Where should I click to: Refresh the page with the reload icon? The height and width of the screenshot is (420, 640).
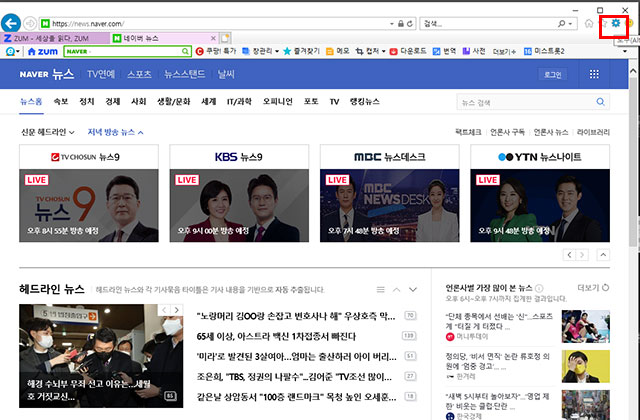tap(410, 24)
